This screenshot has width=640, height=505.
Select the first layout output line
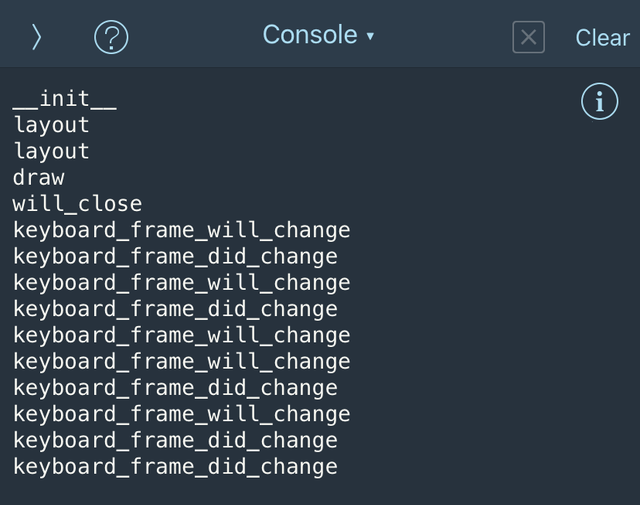(52, 125)
